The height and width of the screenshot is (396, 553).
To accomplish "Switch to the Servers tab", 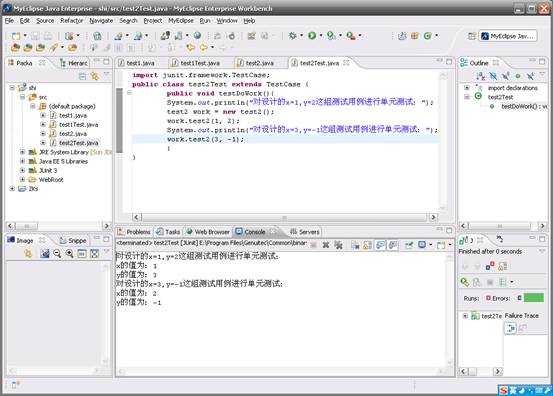I will pos(305,232).
